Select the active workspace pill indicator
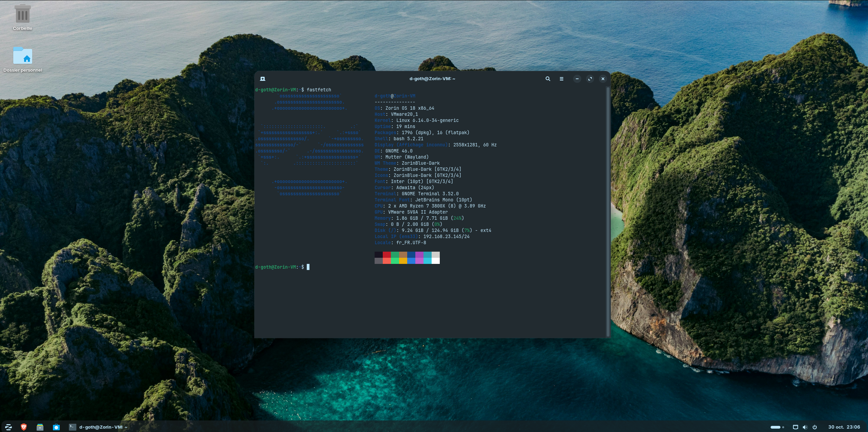The image size is (868, 432). [775, 427]
